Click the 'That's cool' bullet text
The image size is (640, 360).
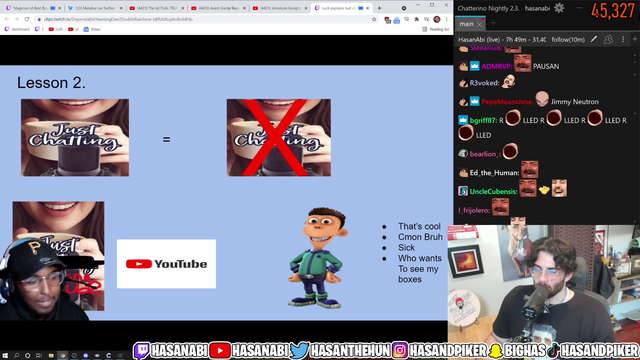tap(419, 227)
